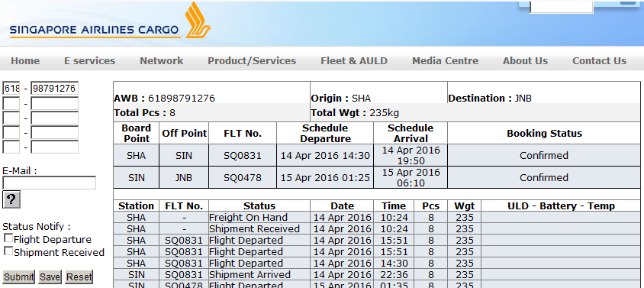This screenshot has height=288, width=644.
Task: Click the AWB prefix field containing 618
Action: coord(11,89)
